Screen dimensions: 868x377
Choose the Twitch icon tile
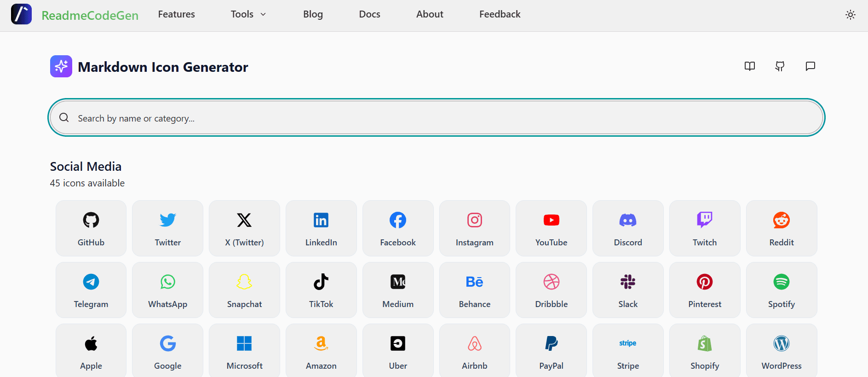(704, 228)
